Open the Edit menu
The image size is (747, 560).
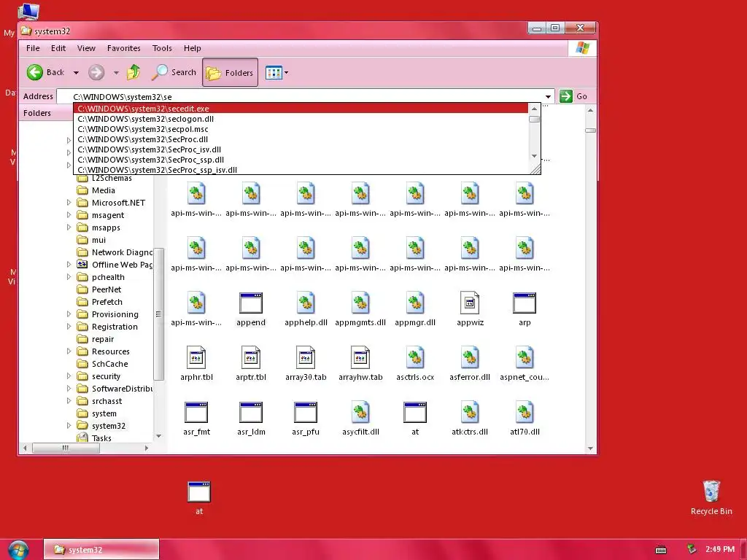click(x=58, y=48)
